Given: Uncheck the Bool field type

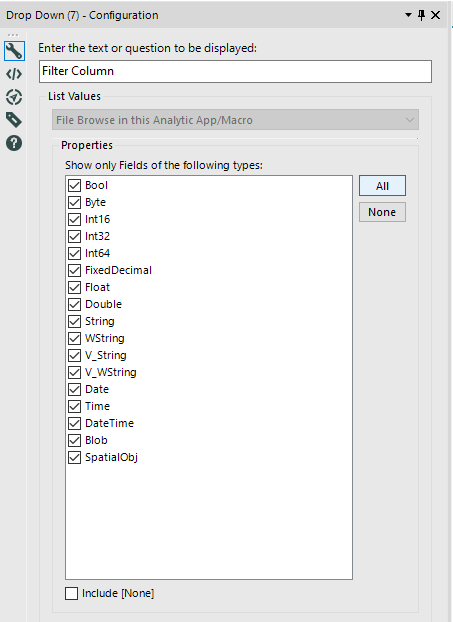Looking at the screenshot, I should pos(75,185).
